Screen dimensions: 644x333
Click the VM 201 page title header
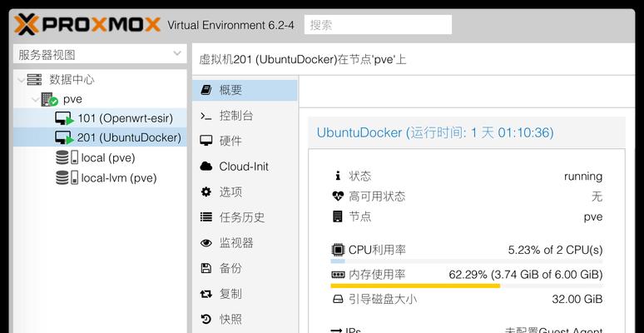(303, 60)
